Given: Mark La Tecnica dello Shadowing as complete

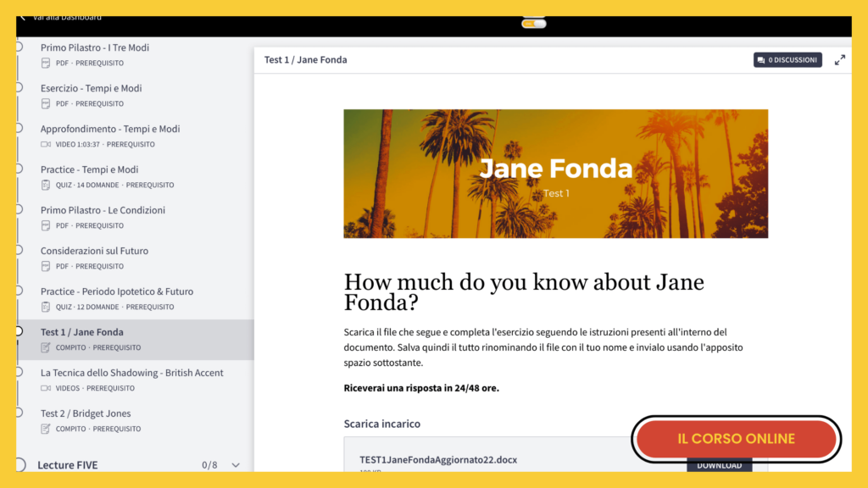Looking at the screenshot, I should coord(19,372).
